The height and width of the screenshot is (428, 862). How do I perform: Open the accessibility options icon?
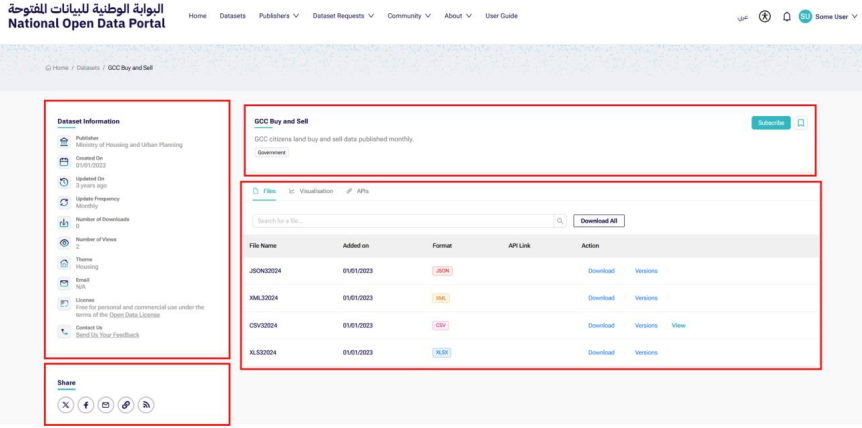point(765,16)
